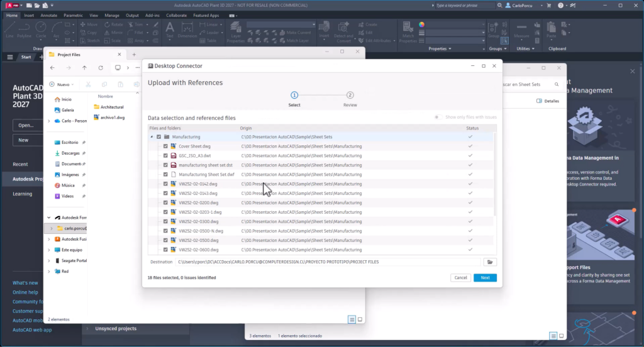Click step 1 Select indicator
Viewport: 644px width, 347px height.
point(294,96)
